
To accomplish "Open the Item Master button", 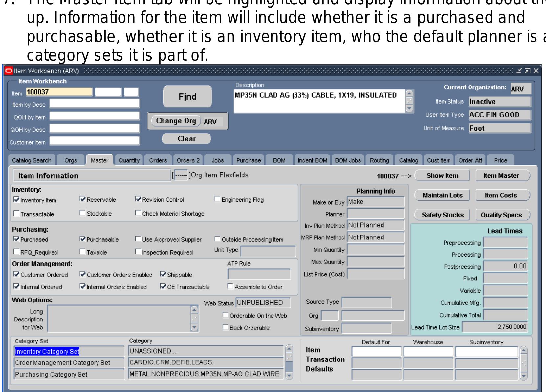I will [x=503, y=175].
